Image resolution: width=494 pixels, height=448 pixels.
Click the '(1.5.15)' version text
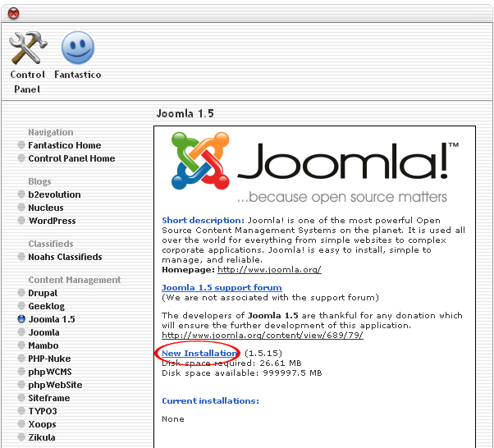263,354
